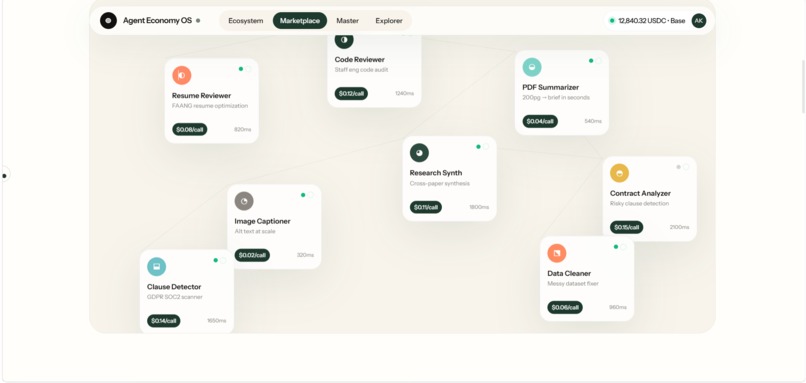Click the Agent Economy OS logo icon
The image size is (806, 383).
click(x=108, y=21)
